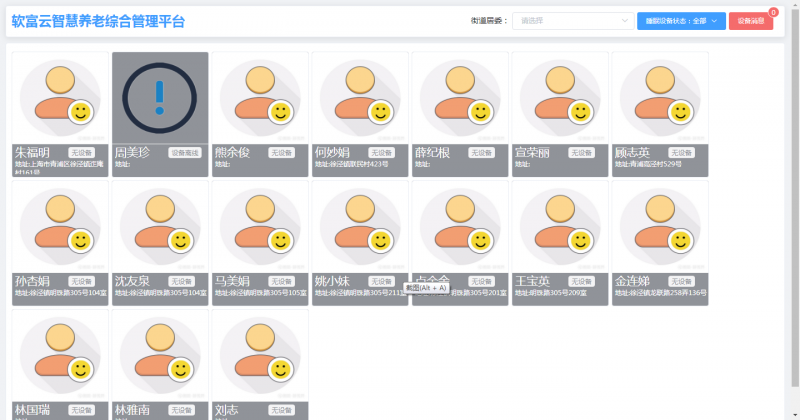The image size is (800, 420).
Task: Select 沈友泉's avatar icon
Action: click(160, 225)
